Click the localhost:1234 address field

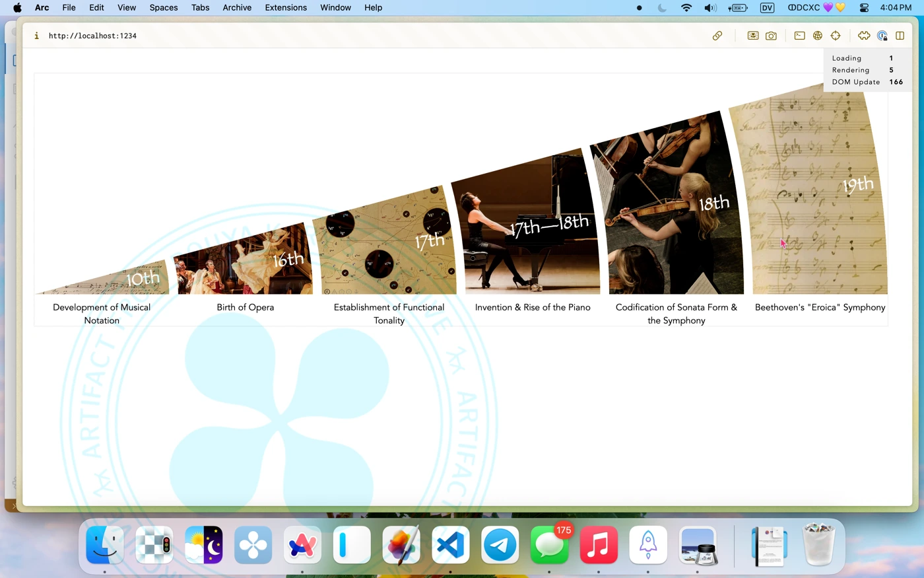tap(92, 36)
